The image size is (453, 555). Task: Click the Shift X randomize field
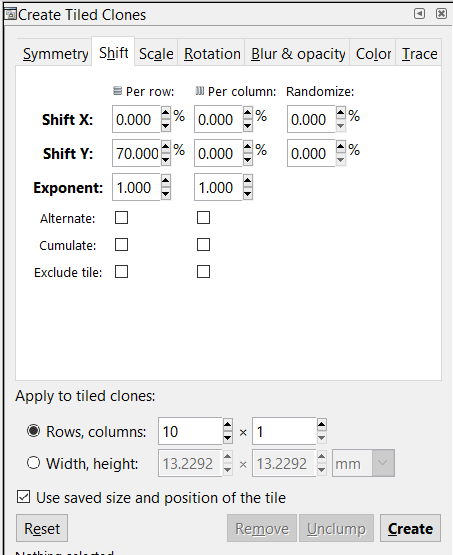pos(311,119)
